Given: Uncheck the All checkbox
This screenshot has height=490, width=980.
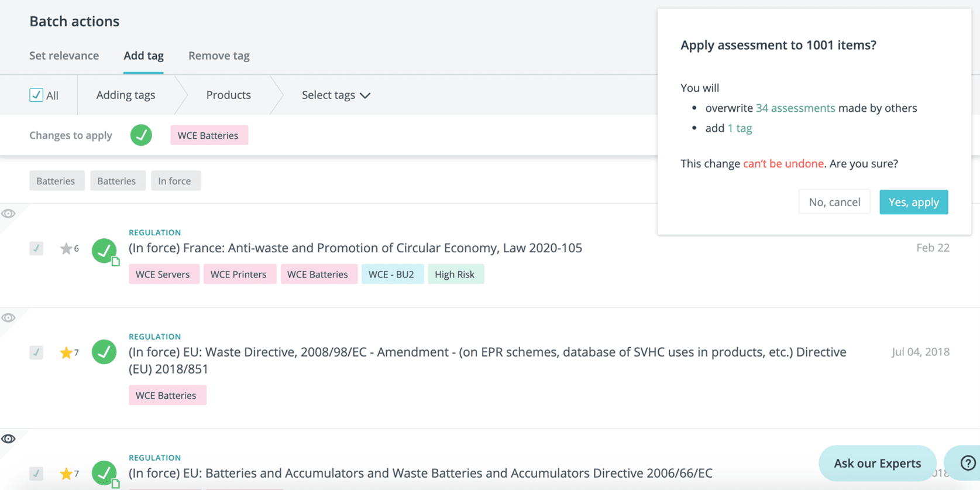Looking at the screenshot, I should 36,95.
